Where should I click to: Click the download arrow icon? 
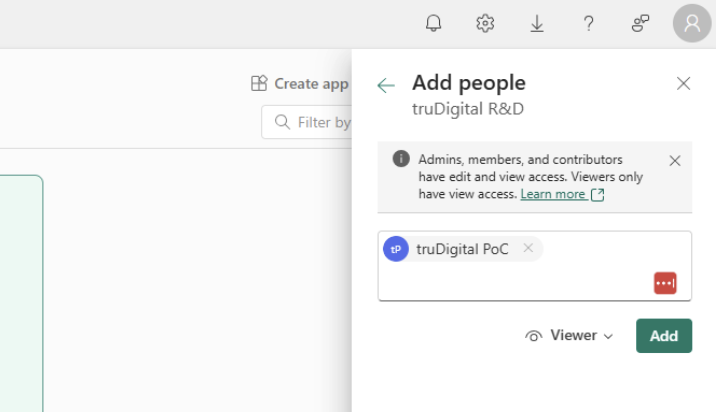537,23
